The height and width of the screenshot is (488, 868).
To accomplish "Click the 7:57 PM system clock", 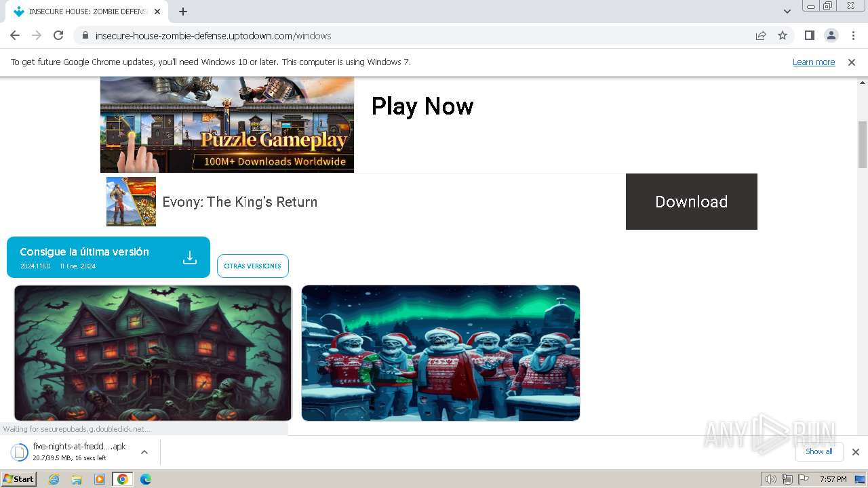I will 833,479.
